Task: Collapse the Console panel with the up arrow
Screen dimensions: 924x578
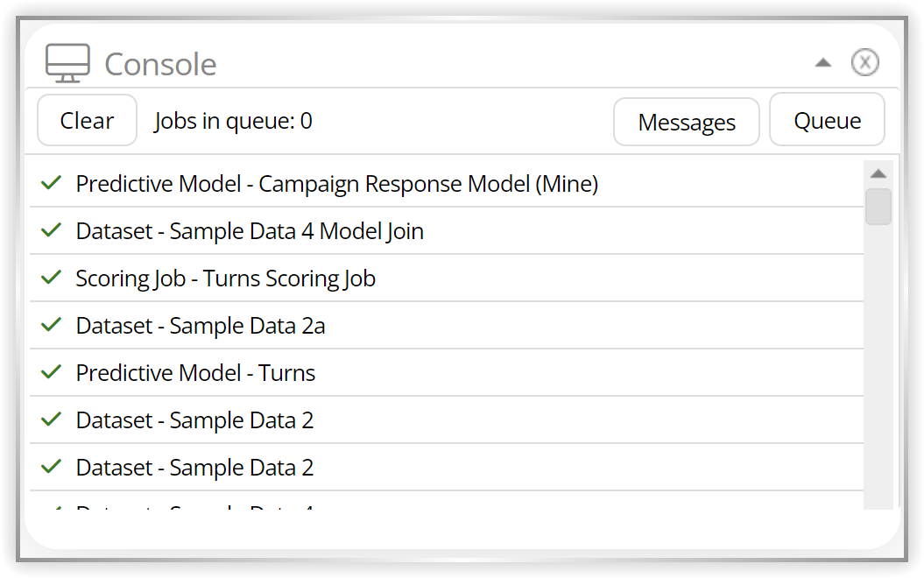Action: (x=822, y=62)
